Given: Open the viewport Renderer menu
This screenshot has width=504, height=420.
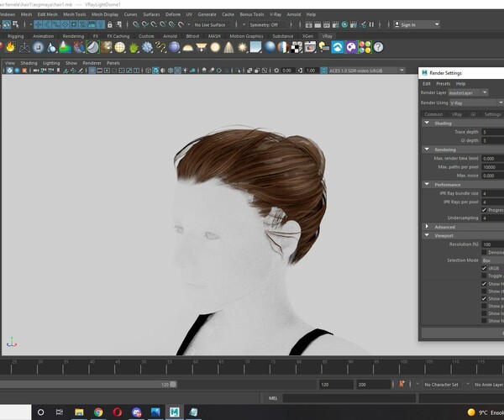Looking at the screenshot, I should point(92,63).
